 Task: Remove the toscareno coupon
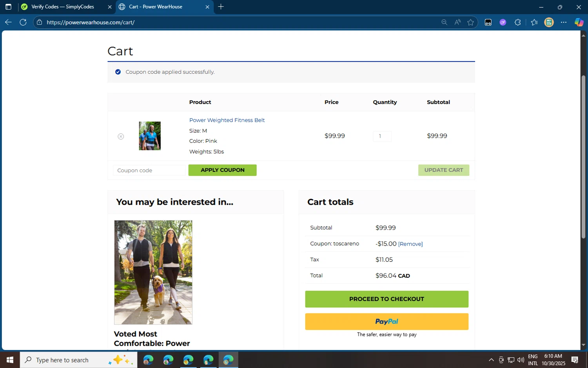[x=410, y=244]
